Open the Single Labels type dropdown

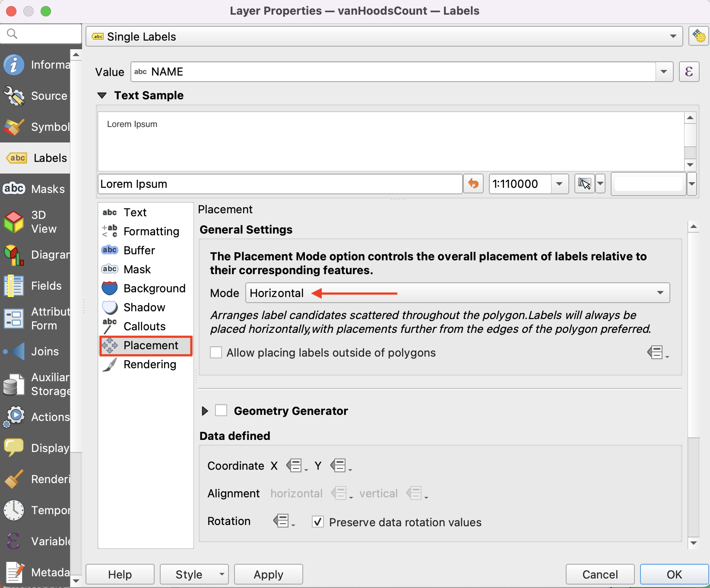pos(384,37)
